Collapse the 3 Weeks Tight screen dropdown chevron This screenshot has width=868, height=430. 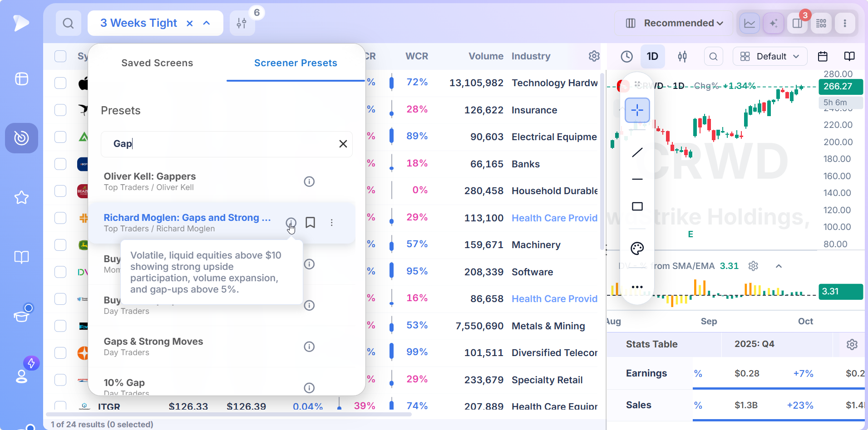click(207, 23)
